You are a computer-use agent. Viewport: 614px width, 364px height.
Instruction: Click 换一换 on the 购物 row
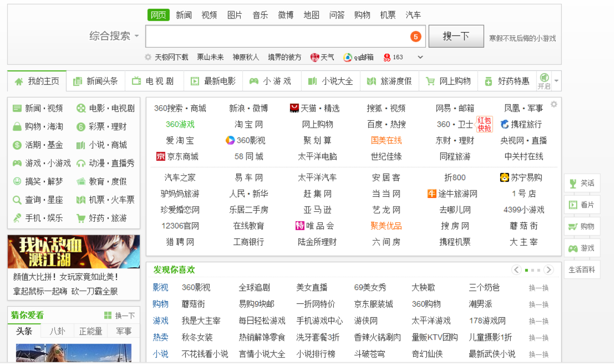coord(539,304)
